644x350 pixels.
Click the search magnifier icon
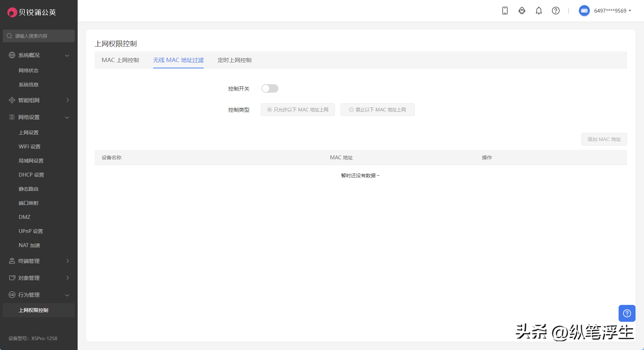coord(10,36)
